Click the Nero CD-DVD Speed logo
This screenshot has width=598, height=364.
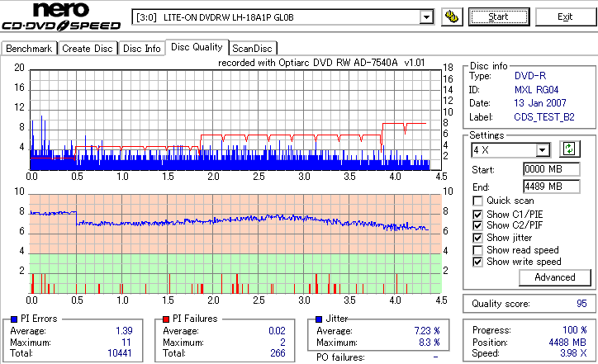tap(61, 17)
